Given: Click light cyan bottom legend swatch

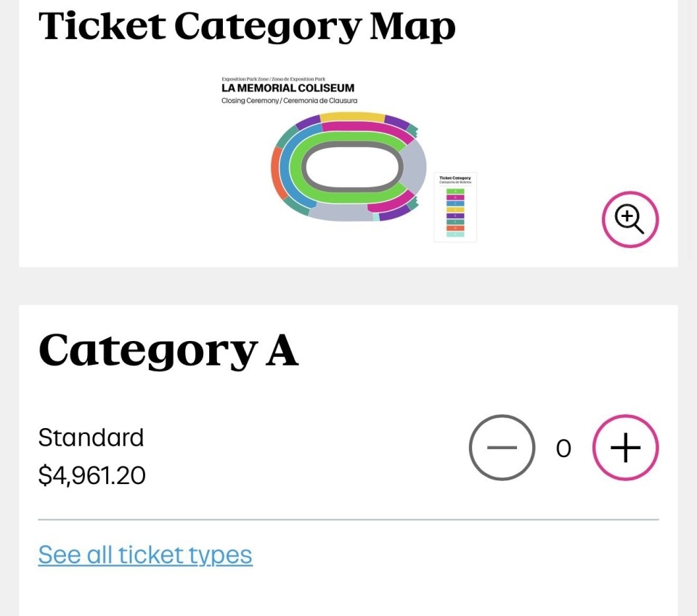Looking at the screenshot, I should tap(455, 234).
